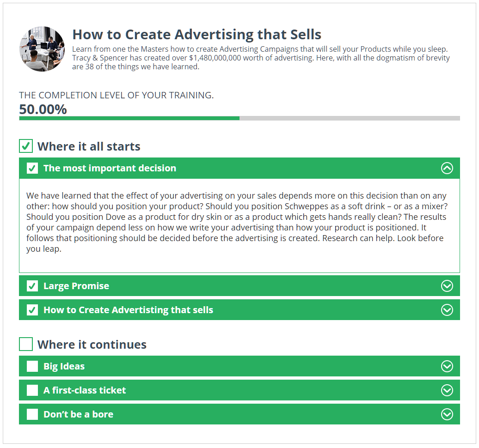Click 'How to Create Advertising that Sells' title
Screen dimensions: 479x448
click(x=197, y=34)
